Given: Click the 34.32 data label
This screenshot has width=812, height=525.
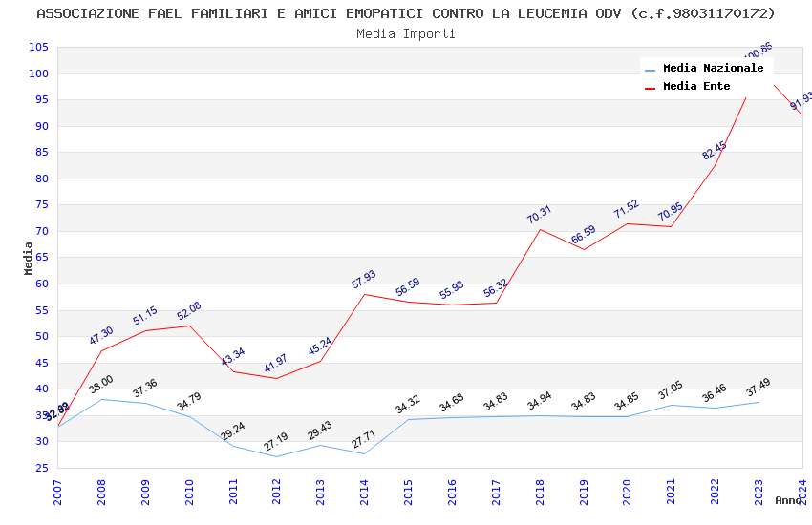Looking at the screenshot, I should pyautogui.click(x=408, y=405).
